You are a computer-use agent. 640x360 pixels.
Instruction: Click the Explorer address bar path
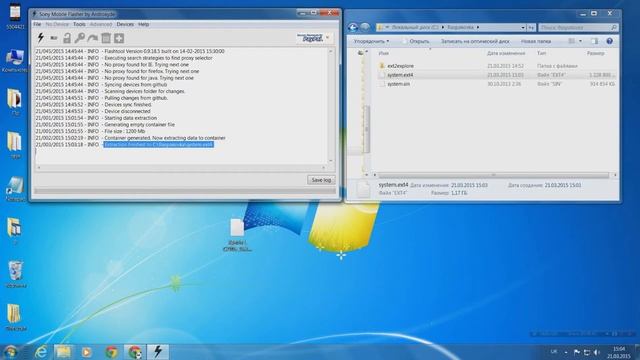tap(448, 27)
